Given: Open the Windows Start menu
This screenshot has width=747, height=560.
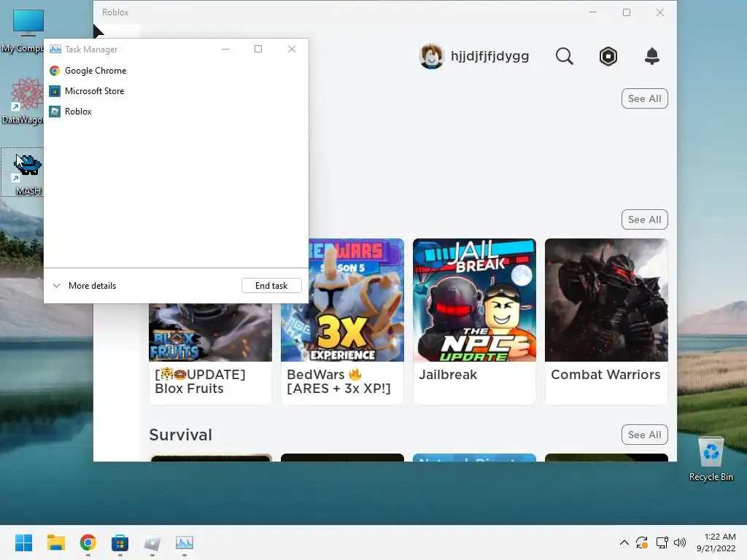Looking at the screenshot, I should tap(24, 542).
